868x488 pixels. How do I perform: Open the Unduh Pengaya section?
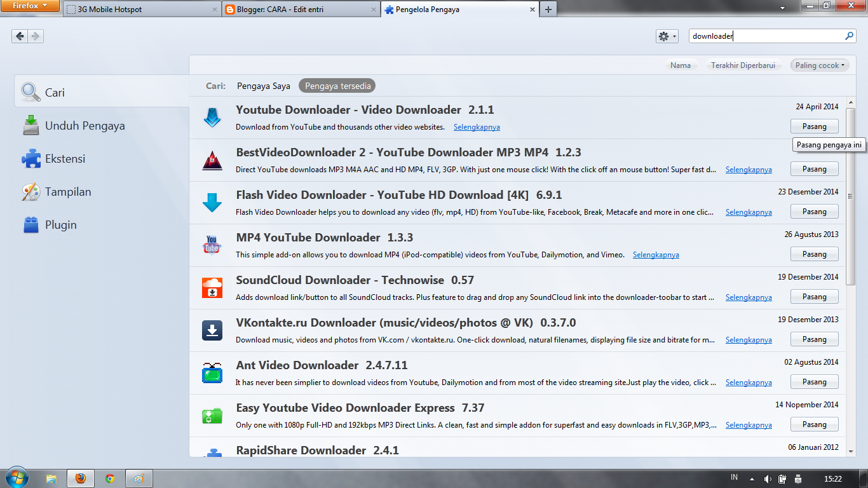[x=30, y=125]
